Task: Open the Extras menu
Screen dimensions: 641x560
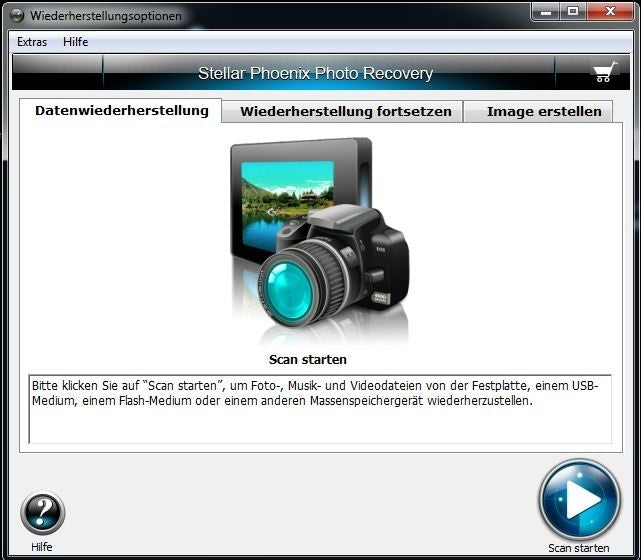Action: click(x=32, y=42)
